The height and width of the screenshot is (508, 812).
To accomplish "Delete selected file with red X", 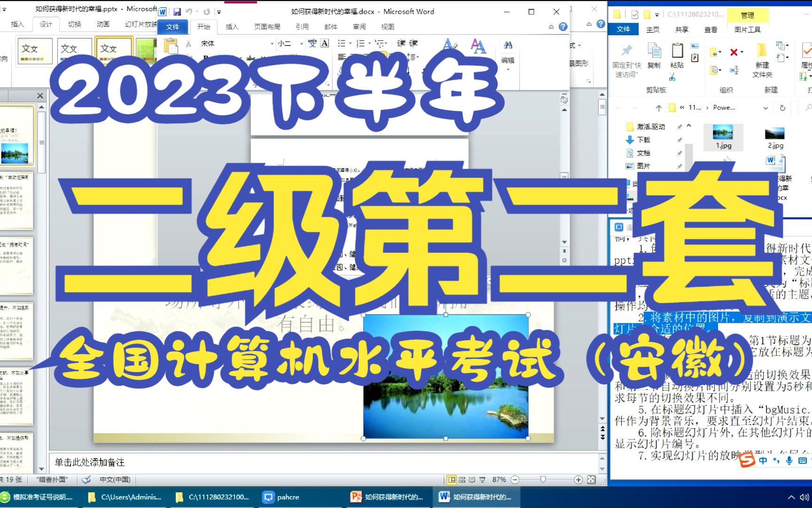I will pos(734,52).
